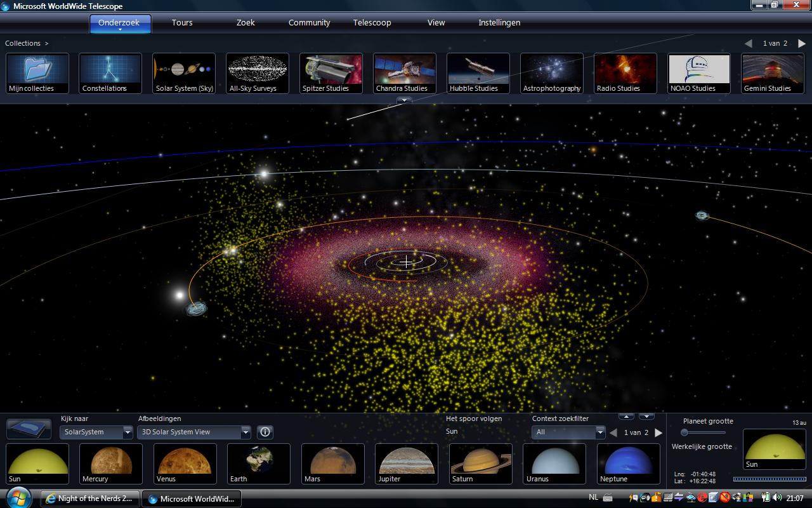The height and width of the screenshot is (508, 812).
Task: Open the Context zoekfilter All dropdown
Action: point(568,432)
